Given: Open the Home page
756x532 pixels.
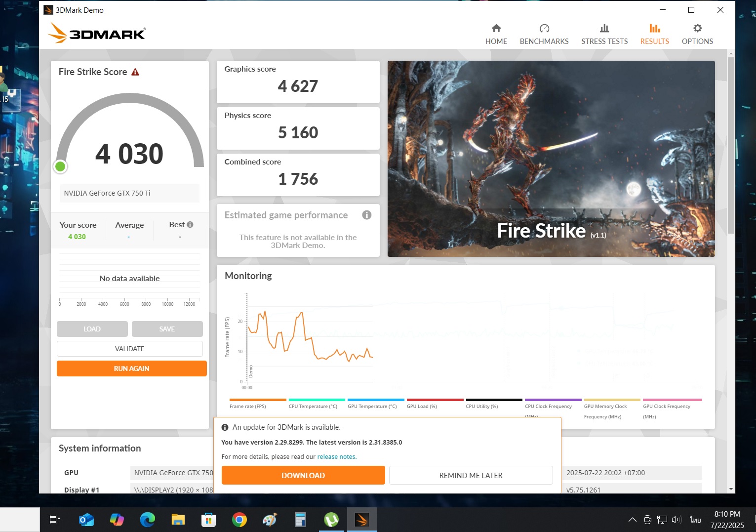Looking at the screenshot, I should coord(496,34).
